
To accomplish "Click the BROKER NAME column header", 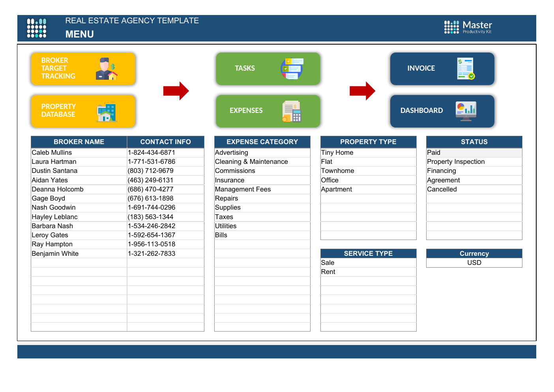I will coord(79,142).
